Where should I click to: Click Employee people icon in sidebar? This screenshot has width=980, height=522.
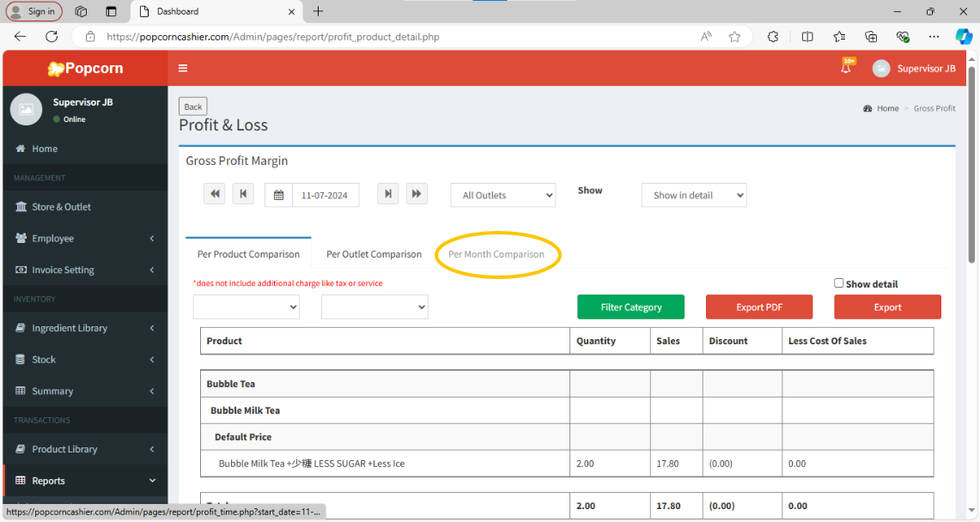(x=21, y=238)
